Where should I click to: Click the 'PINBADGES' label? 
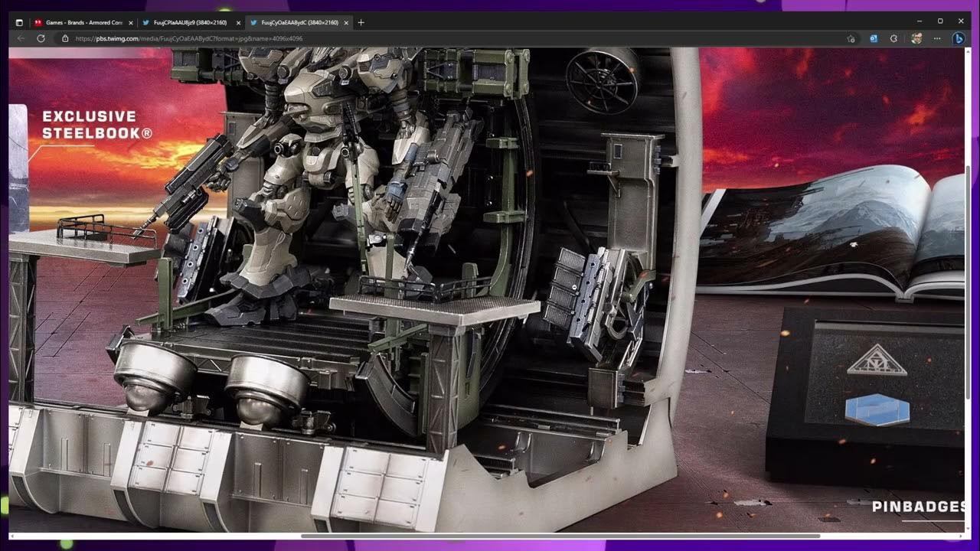pos(919,507)
